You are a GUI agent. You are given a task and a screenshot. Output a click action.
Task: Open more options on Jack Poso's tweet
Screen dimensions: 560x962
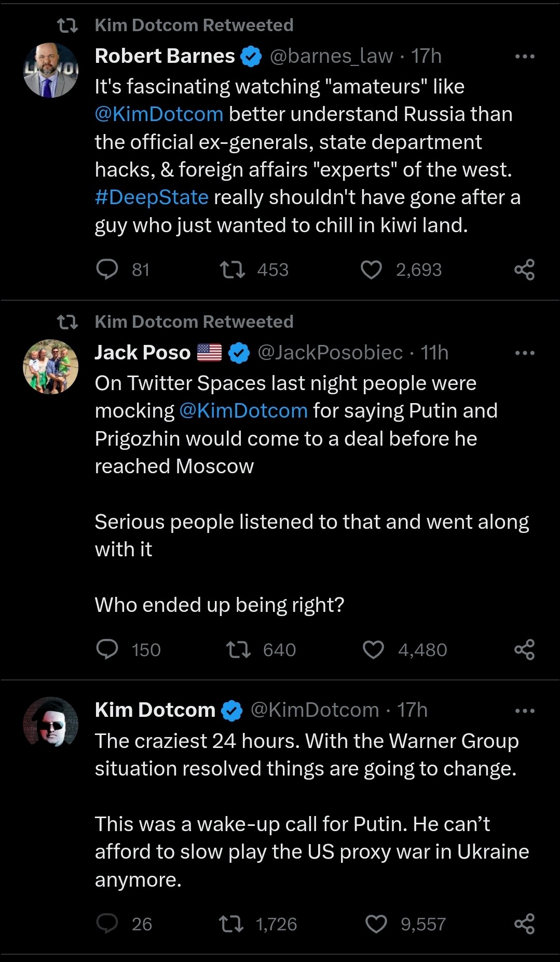pos(525,353)
